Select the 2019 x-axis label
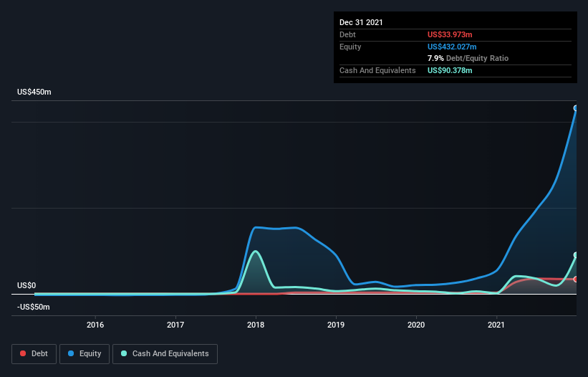The image size is (588, 377). 336,325
